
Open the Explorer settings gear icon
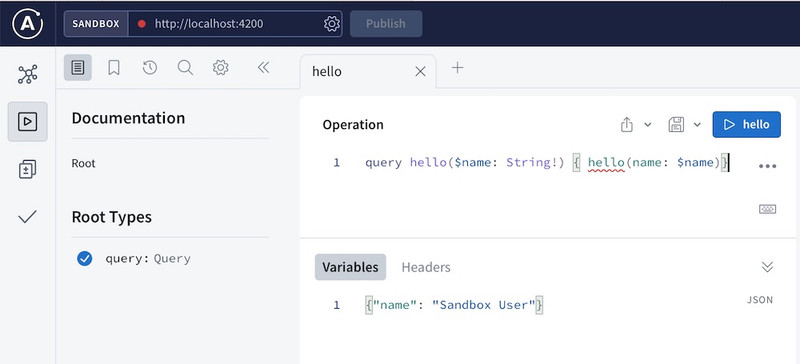pyautogui.click(x=220, y=67)
